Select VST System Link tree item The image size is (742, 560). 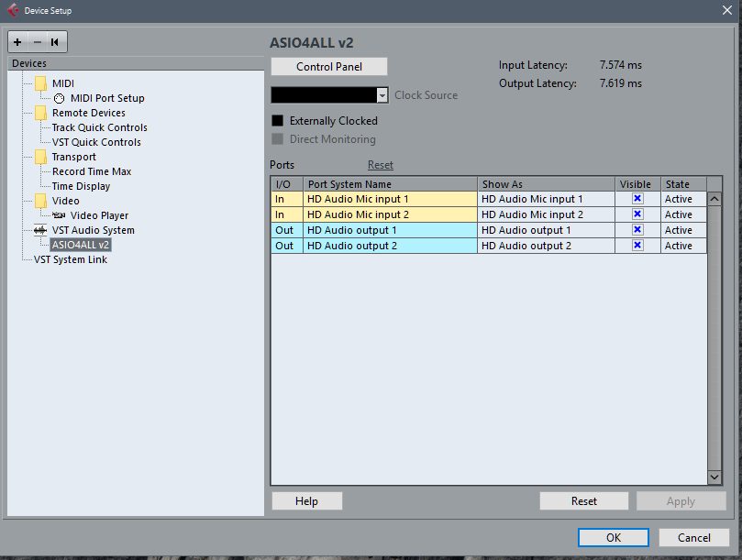coord(71,259)
